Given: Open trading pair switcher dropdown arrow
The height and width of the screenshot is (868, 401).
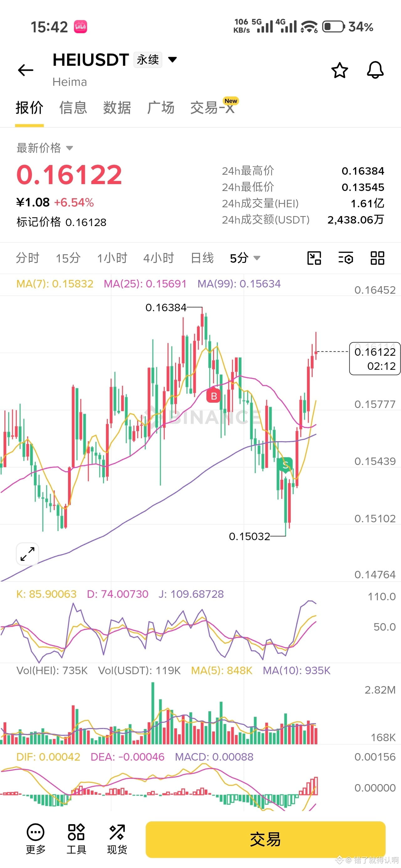Looking at the screenshot, I should pyautogui.click(x=173, y=59).
